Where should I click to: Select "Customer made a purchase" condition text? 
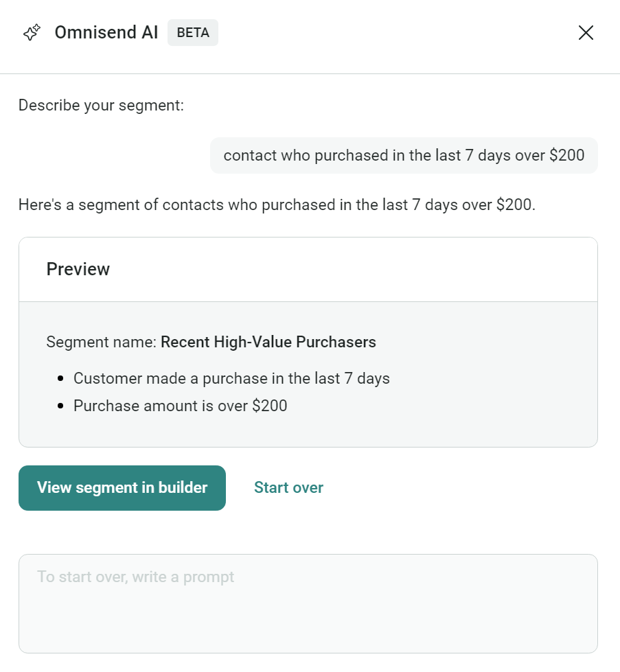(231, 378)
